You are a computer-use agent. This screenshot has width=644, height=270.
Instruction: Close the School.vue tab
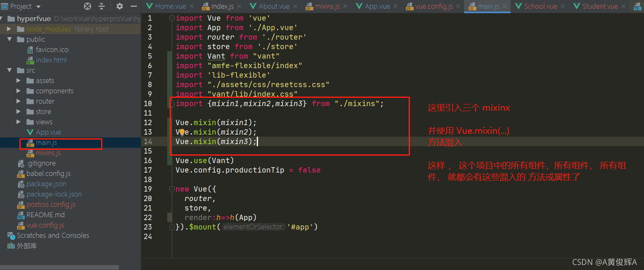563,6
